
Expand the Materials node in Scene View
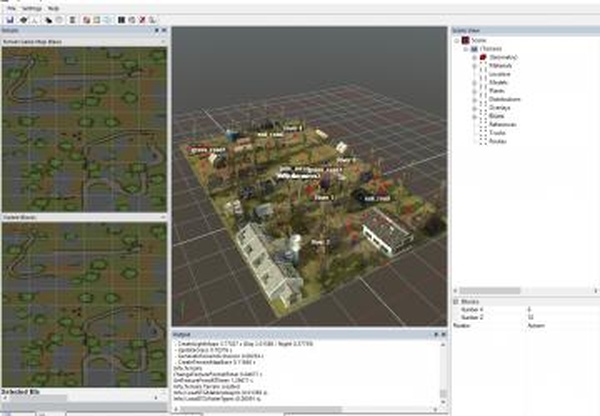[476, 65]
